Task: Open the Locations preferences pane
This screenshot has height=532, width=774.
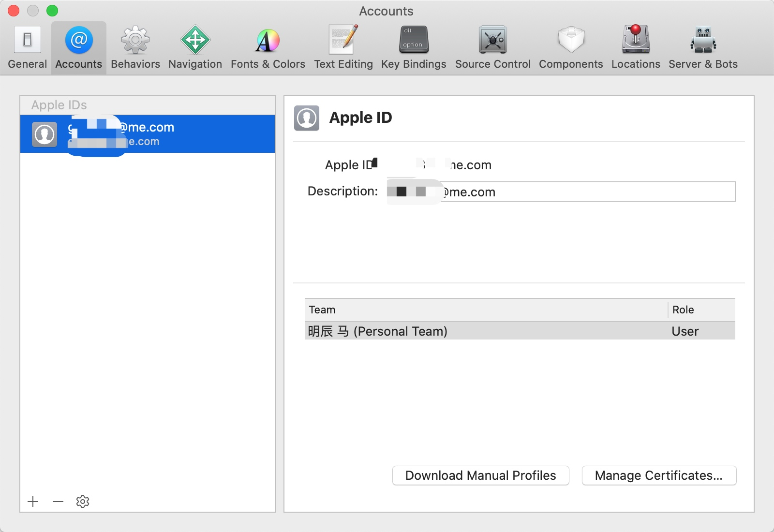Action: coord(636,48)
